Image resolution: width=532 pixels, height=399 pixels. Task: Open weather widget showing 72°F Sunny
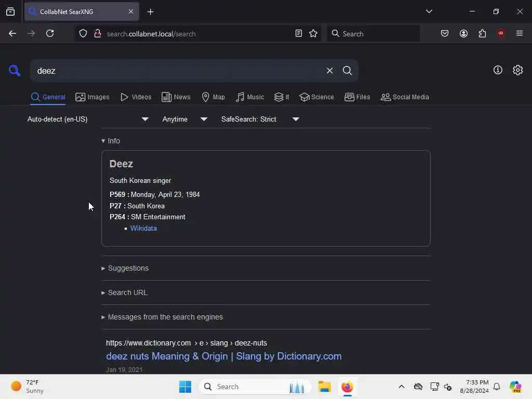(x=27, y=387)
